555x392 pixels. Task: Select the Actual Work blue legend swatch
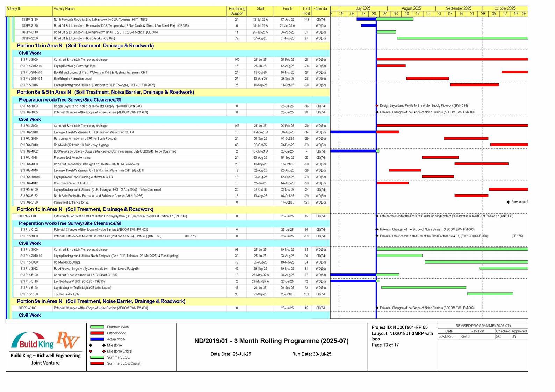[x=97, y=339]
